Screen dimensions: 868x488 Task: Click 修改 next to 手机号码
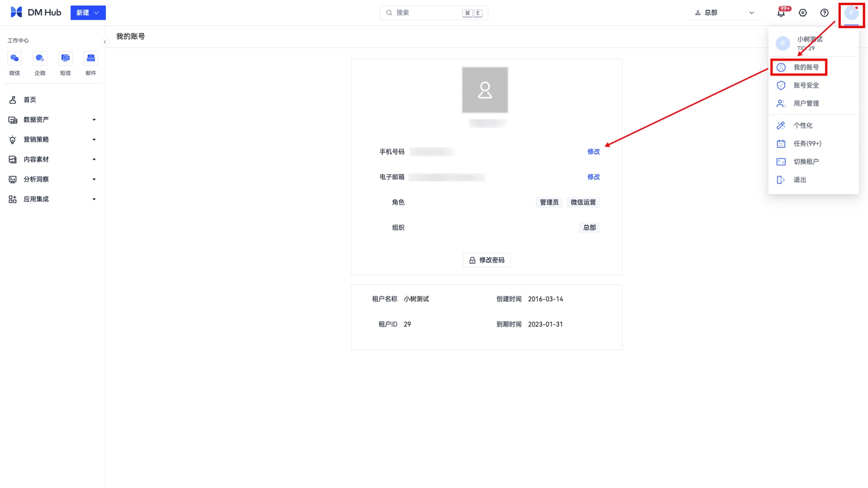pos(594,152)
